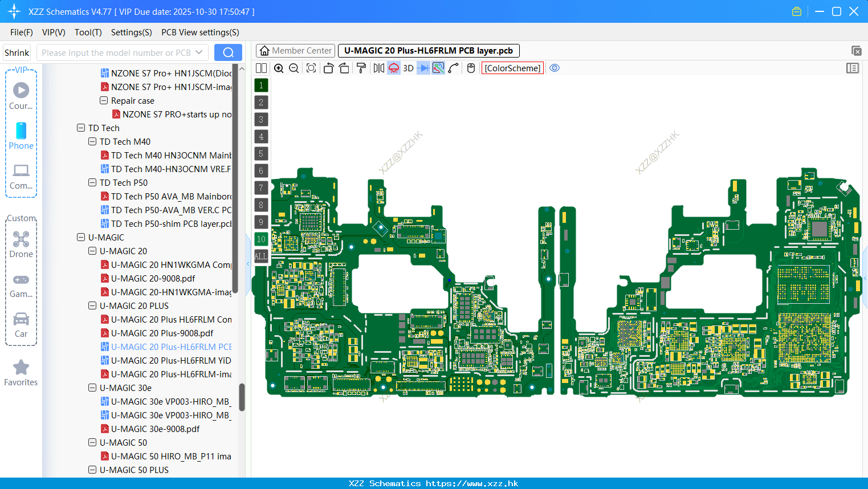The image size is (868, 489).
Task: Zoom out of the PCB view
Action: click(294, 68)
